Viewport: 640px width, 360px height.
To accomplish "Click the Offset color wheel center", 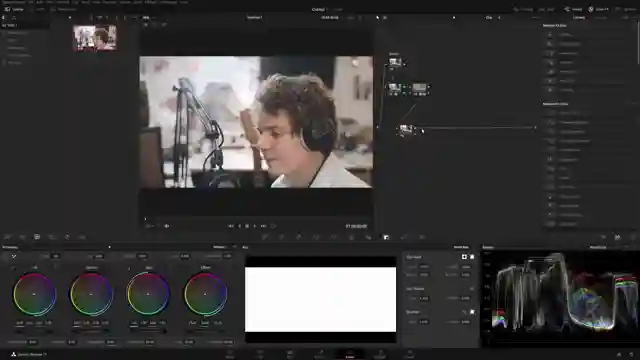I will tap(205, 294).
